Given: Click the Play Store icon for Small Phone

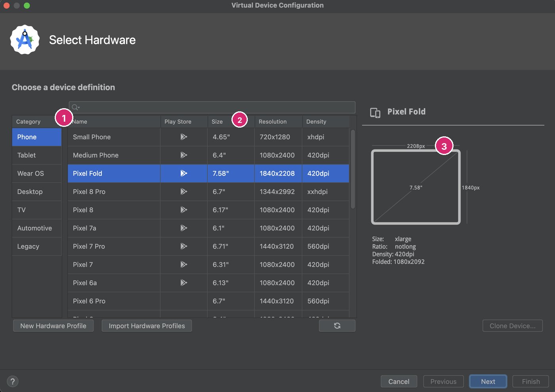Looking at the screenshot, I should 184,137.
